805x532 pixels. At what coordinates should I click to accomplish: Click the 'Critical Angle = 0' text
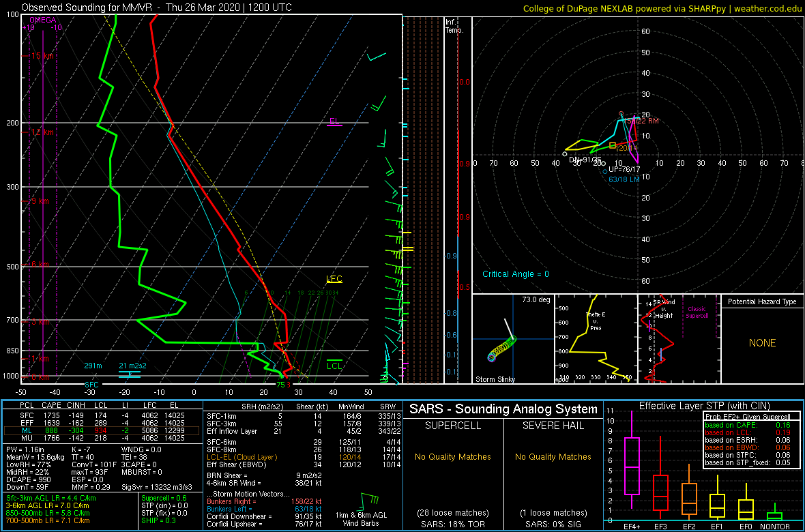pyautogui.click(x=516, y=274)
